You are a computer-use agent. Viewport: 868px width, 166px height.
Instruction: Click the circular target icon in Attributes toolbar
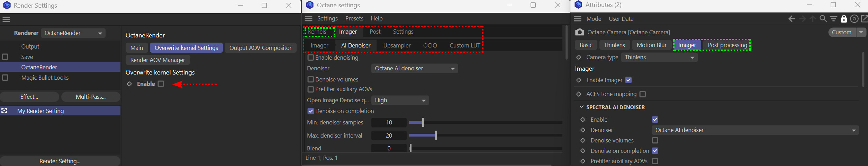pos(854,19)
